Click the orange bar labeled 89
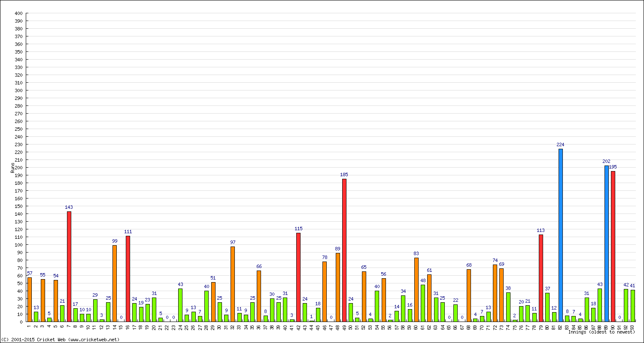The image size is (644, 343). (337, 287)
